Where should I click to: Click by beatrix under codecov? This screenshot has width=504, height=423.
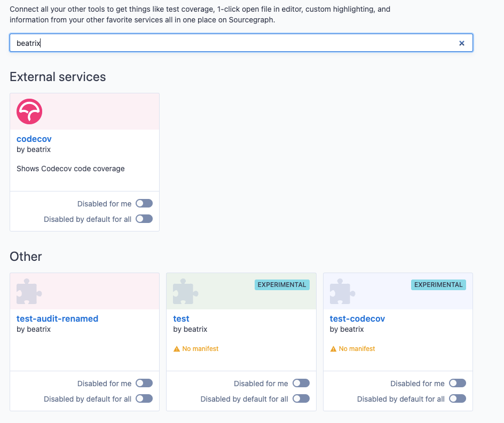pos(34,150)
